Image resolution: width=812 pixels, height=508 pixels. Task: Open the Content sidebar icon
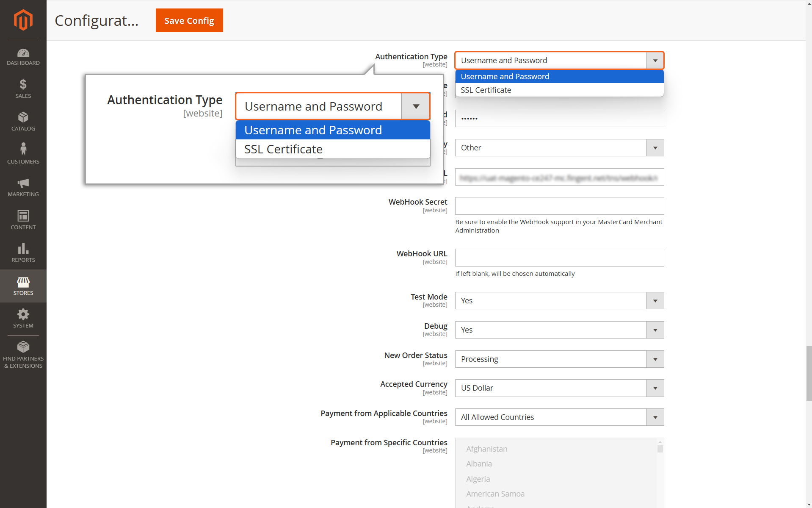23,220
